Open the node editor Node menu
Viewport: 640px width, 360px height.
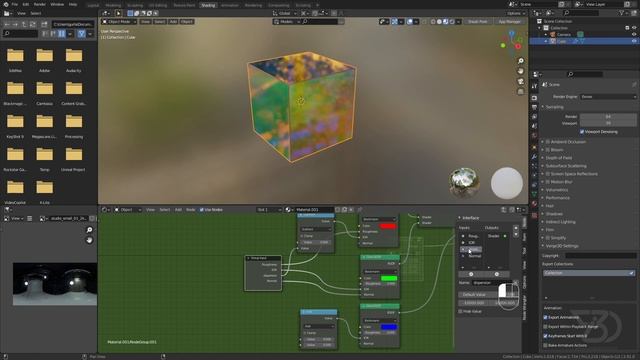coord(191,210)
